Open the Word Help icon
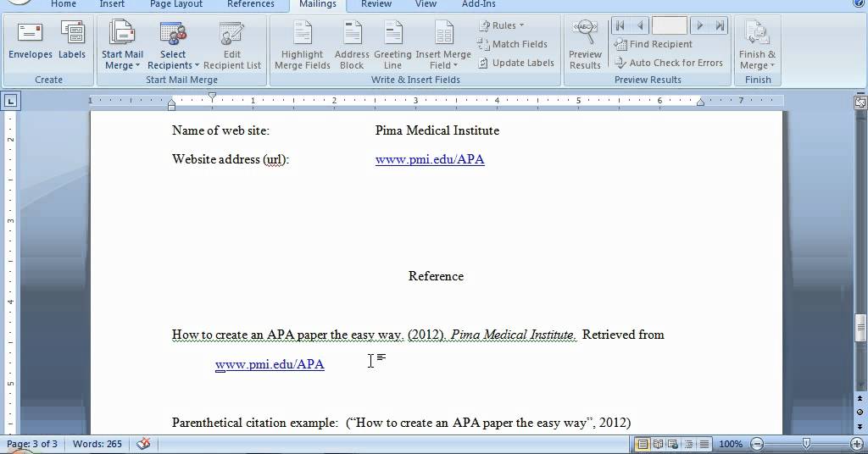The image size is (868, 454). click(x=858, y=3)
